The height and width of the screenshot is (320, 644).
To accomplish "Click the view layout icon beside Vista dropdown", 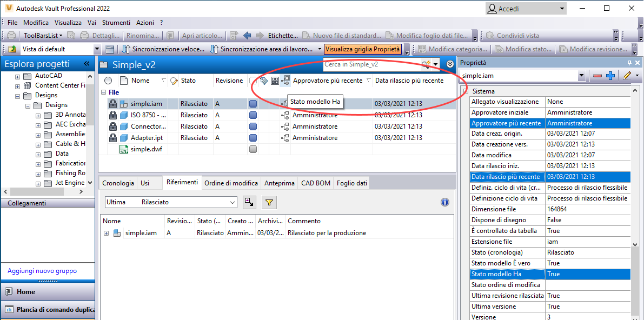I will 109,49.
